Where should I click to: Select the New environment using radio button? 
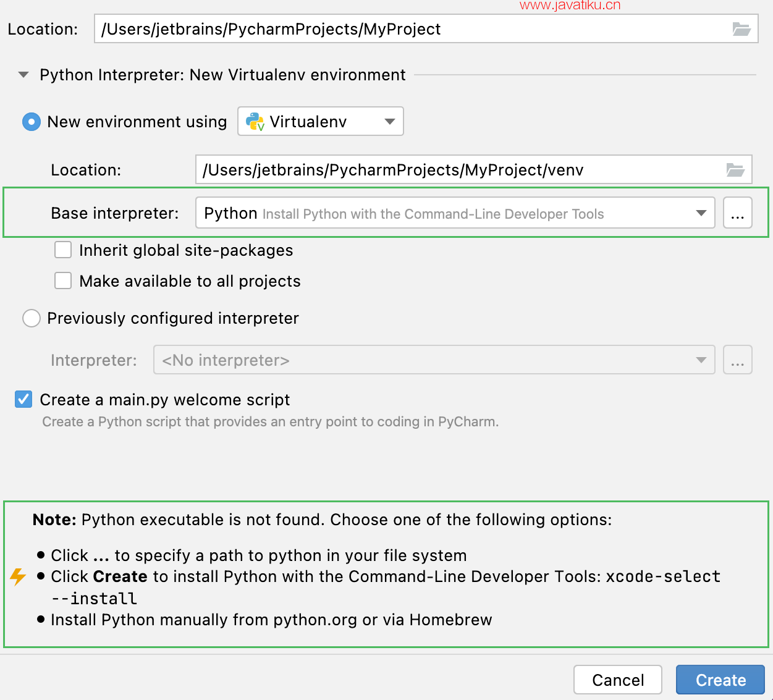point(32,122)
